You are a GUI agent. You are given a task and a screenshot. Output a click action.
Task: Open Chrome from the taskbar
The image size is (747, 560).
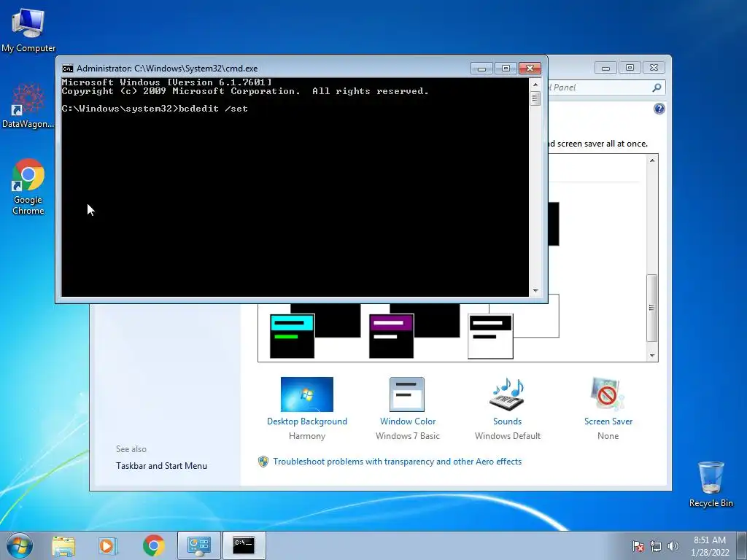(x=153, y=545)
